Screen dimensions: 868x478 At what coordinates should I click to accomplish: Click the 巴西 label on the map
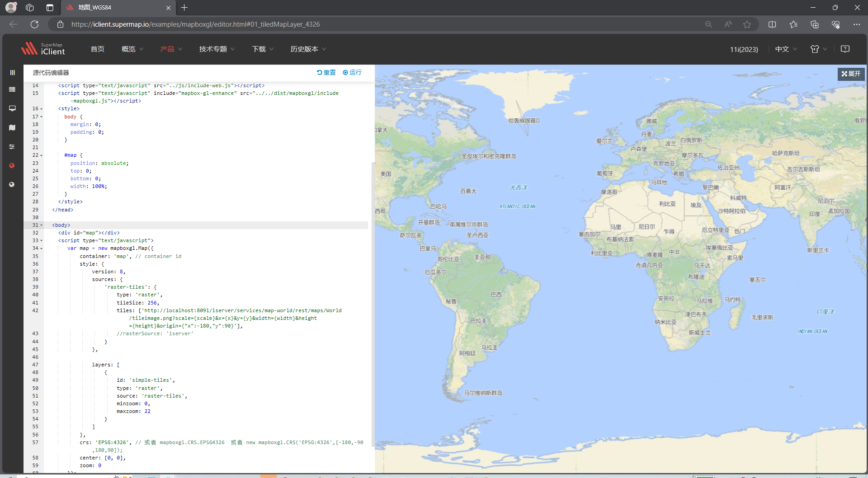point(496,295)
